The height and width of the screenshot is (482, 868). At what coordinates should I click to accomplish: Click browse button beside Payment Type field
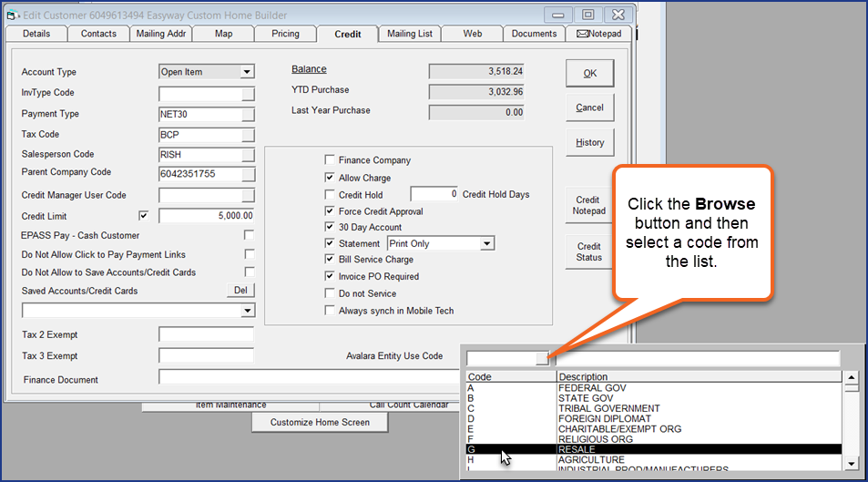coord(248,114)
